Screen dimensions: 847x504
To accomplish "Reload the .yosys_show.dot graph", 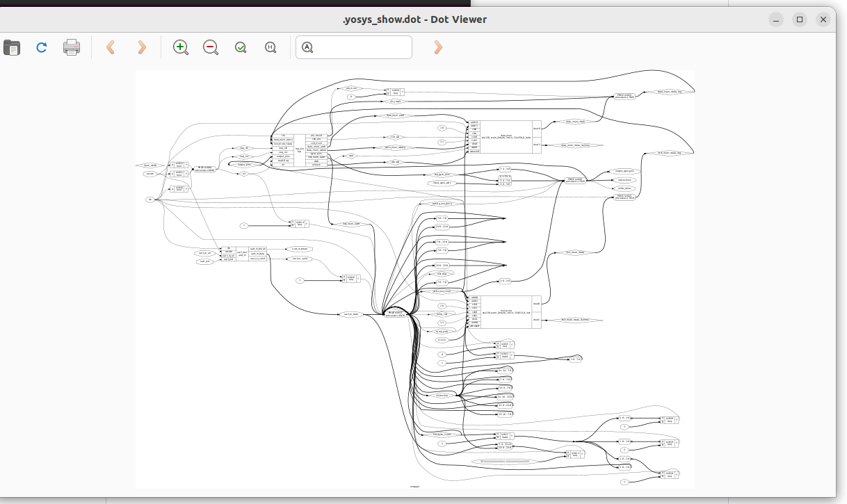I will click(41, 47).
